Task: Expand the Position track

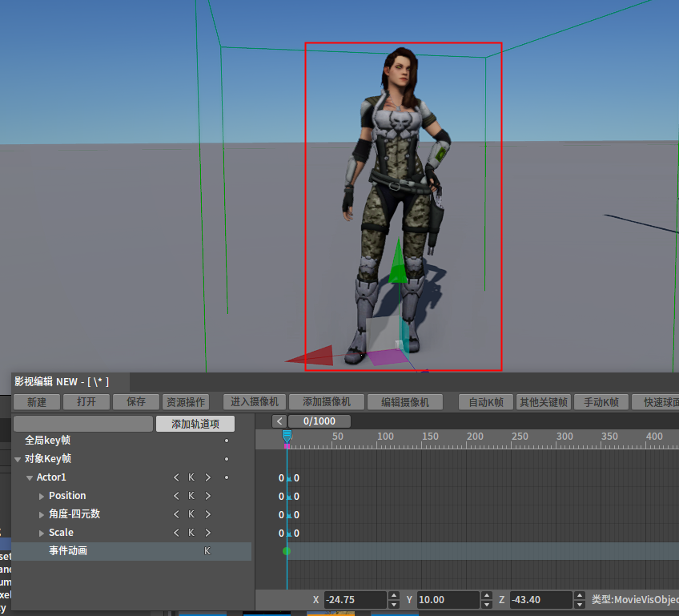Action: pos(42,496)
